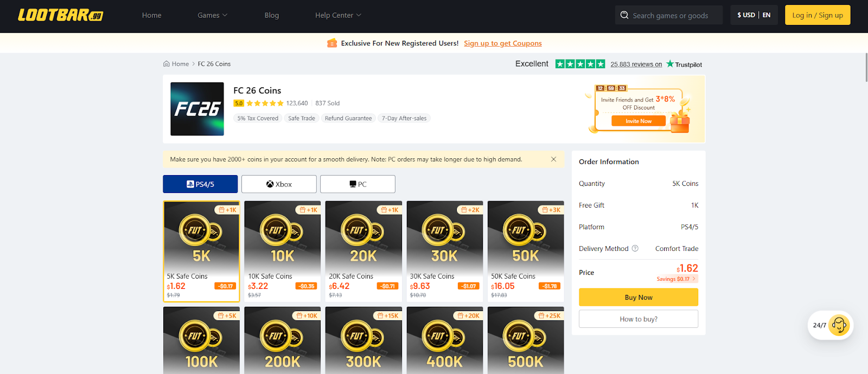Screen dimensions: 868x374
Task: Switch to the Xbox platform tab
Action: [x=279, y=184]
